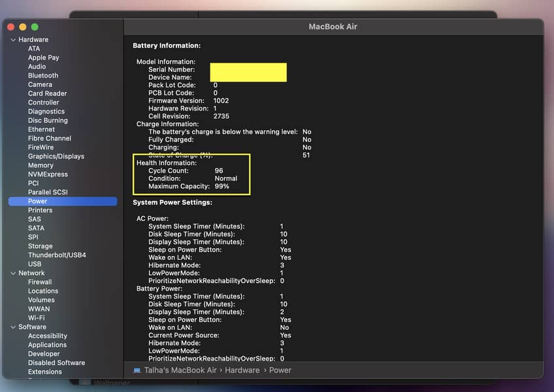Open the Graphics/Displays hardware entry
This screenshot has width=554, height=392.
[x=56, y=157]
